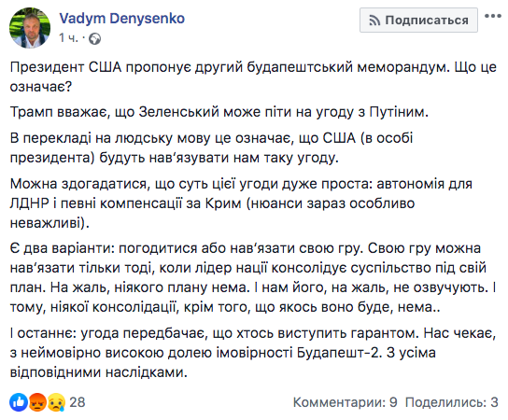Click the '1 ч.' post timestamp

68,38
